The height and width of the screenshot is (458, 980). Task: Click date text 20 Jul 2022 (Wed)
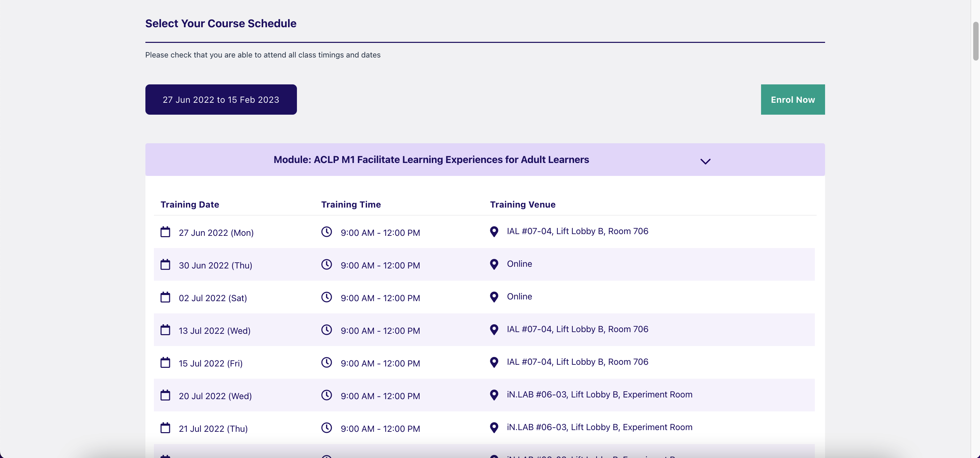click(215, 396)
